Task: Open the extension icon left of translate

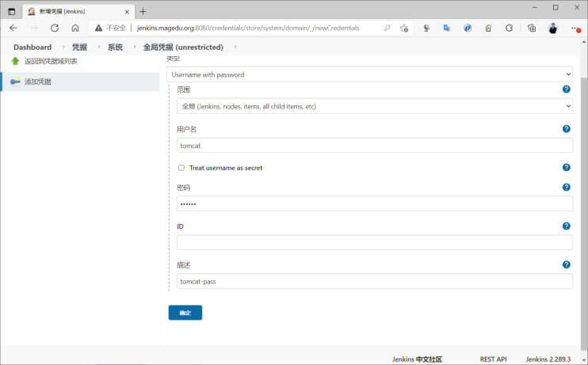Action: pos(426,28)
